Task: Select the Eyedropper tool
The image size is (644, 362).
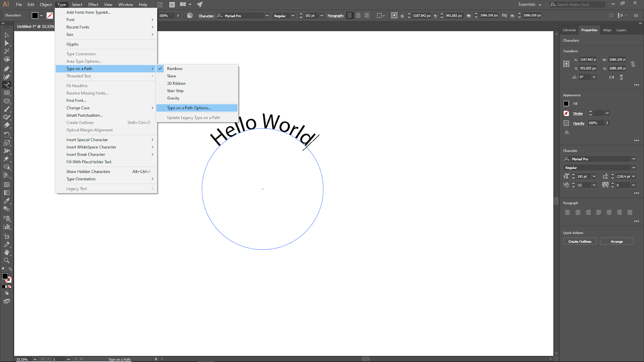Action: click(7, 201)
